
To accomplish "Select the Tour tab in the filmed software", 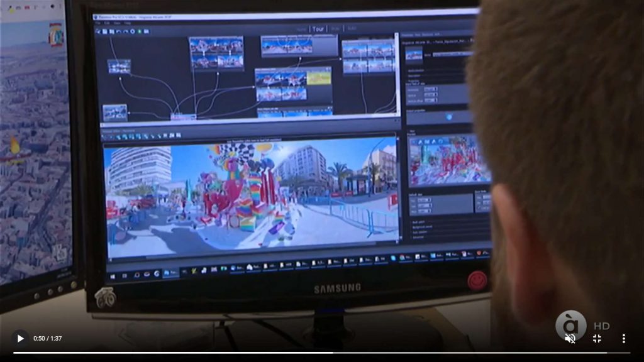I will pyautogui.click(x=318, y=29).
